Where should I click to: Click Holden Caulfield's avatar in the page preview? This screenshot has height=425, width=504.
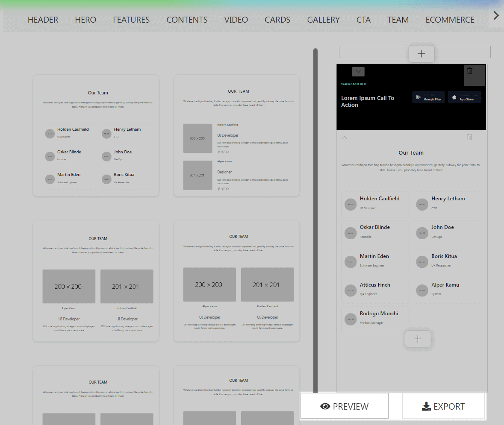(351, 204)
